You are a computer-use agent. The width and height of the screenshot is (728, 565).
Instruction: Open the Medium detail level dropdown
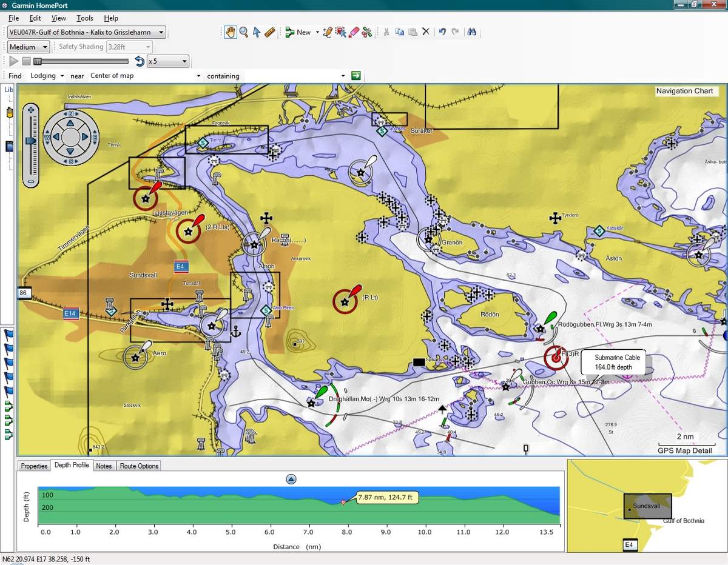[x=29, y=47]
